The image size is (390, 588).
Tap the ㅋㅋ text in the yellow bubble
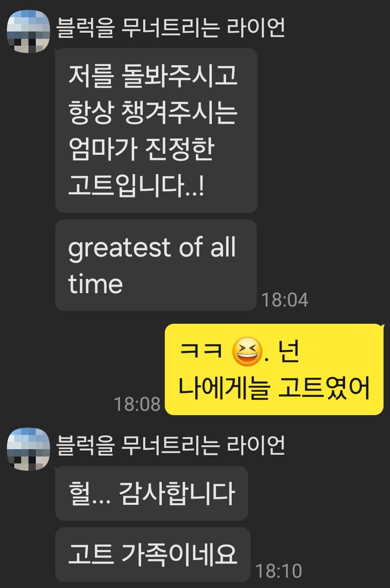coord(201,351)
